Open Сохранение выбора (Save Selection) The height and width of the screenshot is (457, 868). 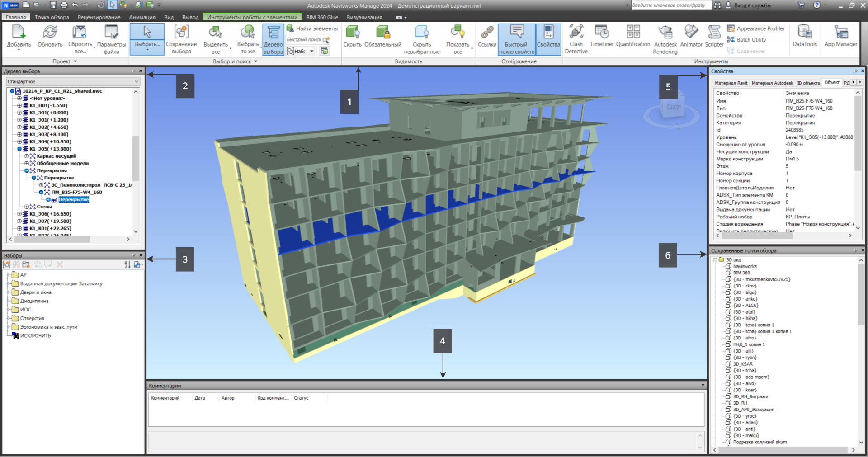click(x=181, y=39)
